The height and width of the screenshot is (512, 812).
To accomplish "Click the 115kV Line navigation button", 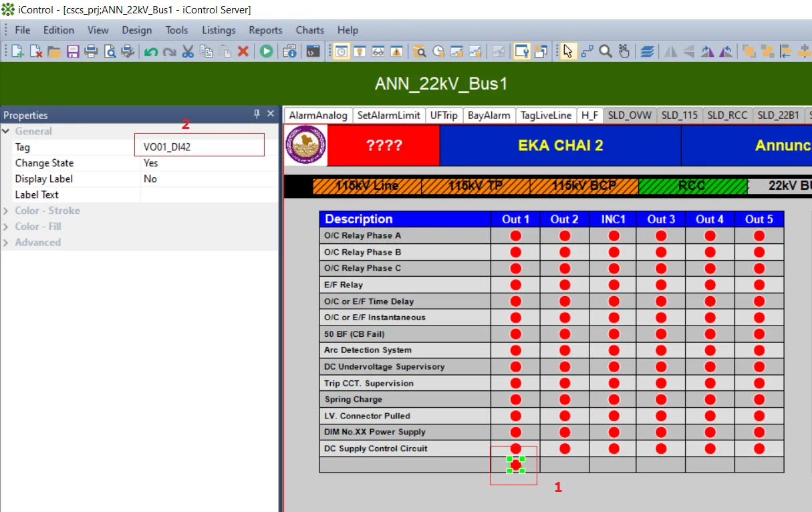I will [x=367, y=186].
